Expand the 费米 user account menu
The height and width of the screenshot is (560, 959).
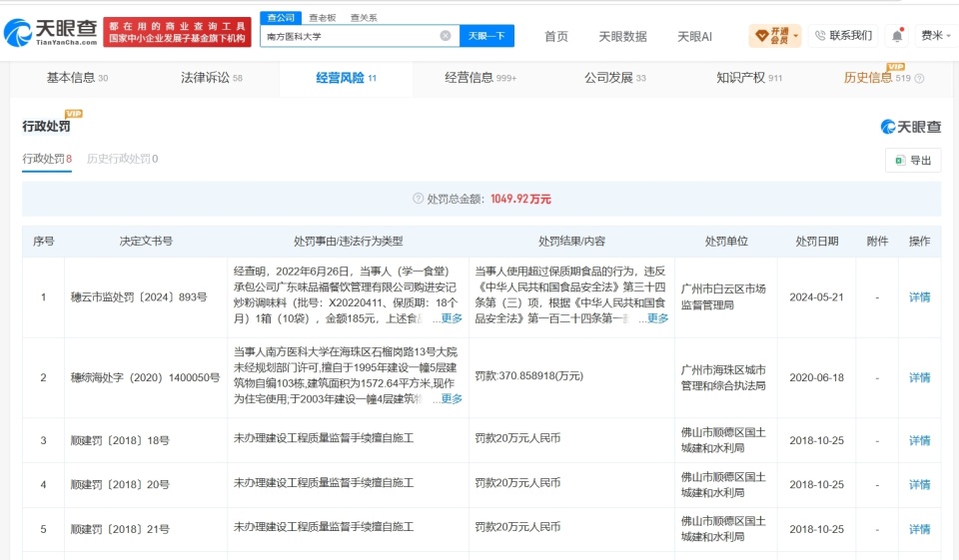(936, 36)
